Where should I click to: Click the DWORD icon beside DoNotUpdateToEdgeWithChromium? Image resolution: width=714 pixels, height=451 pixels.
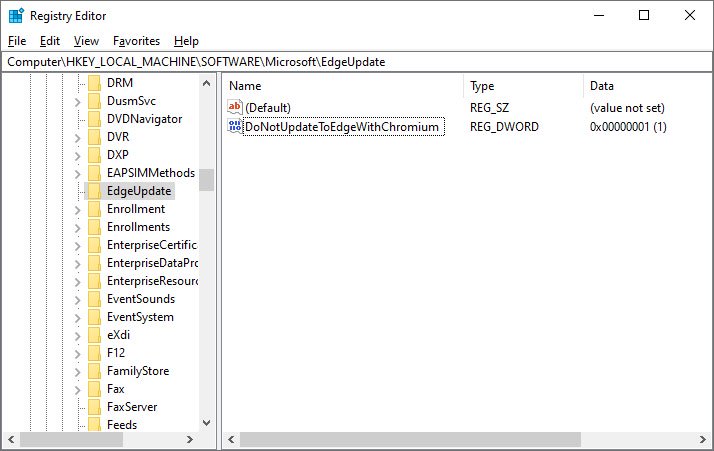click(235, 126)
